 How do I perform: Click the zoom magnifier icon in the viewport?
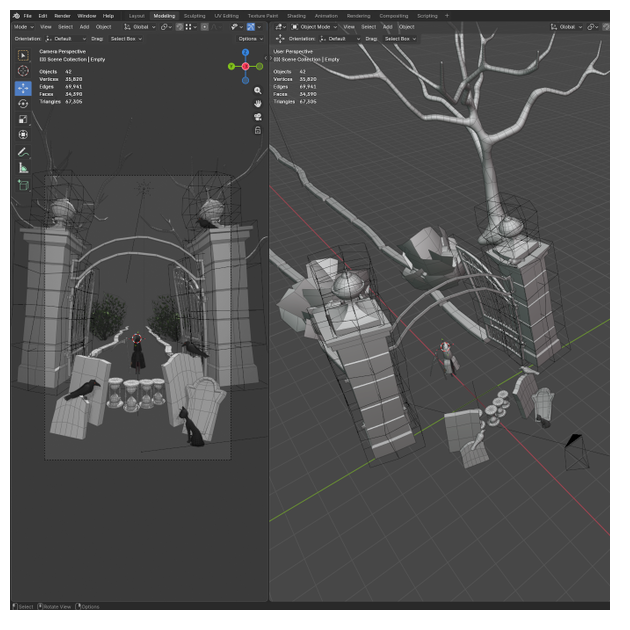(x=258, y=90)
